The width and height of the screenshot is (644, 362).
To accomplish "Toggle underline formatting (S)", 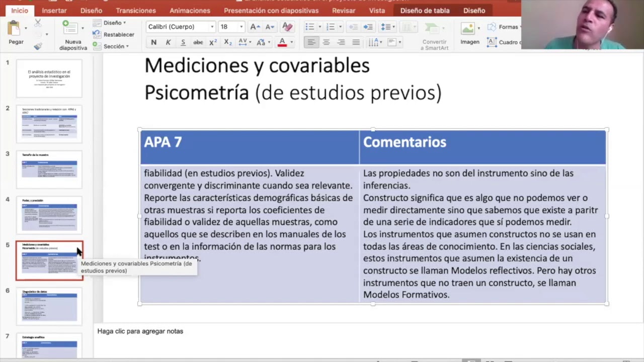I will [183, 42].
